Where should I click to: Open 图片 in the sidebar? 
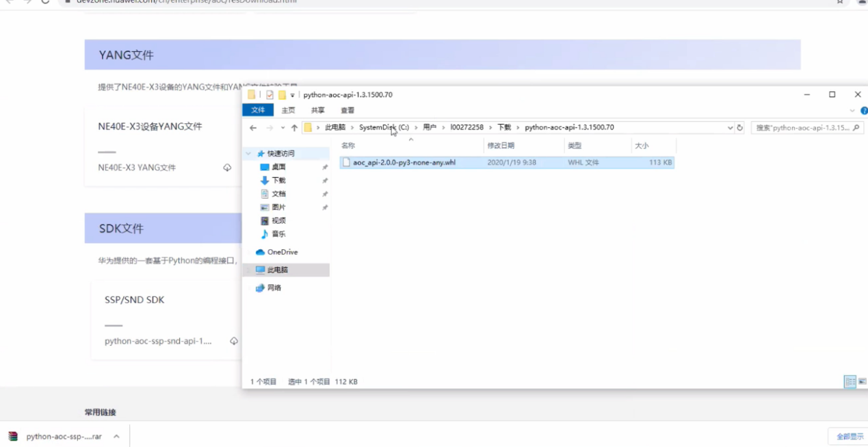pyautogui.click(x=278, y=207)
